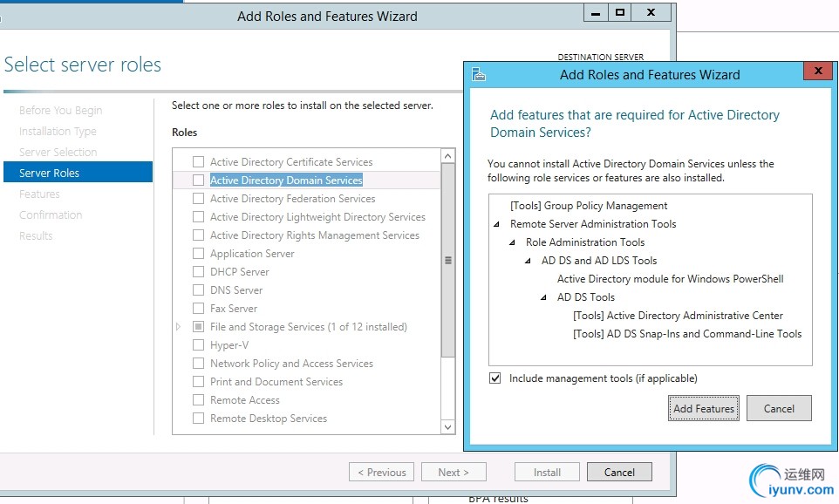Enable the DNS Server role
This screenshot has height=504, width=839.
pyautogui.click(x=199, y=290)
